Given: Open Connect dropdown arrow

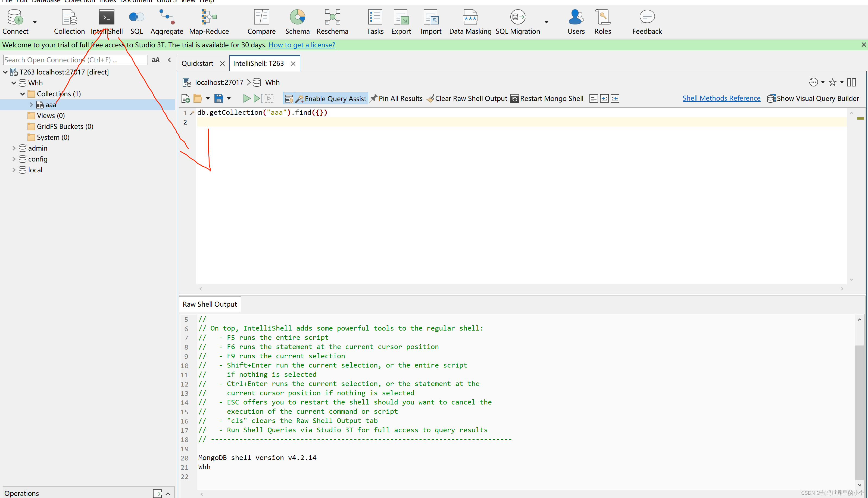Looking at the screenshot, I should point(35,22).
